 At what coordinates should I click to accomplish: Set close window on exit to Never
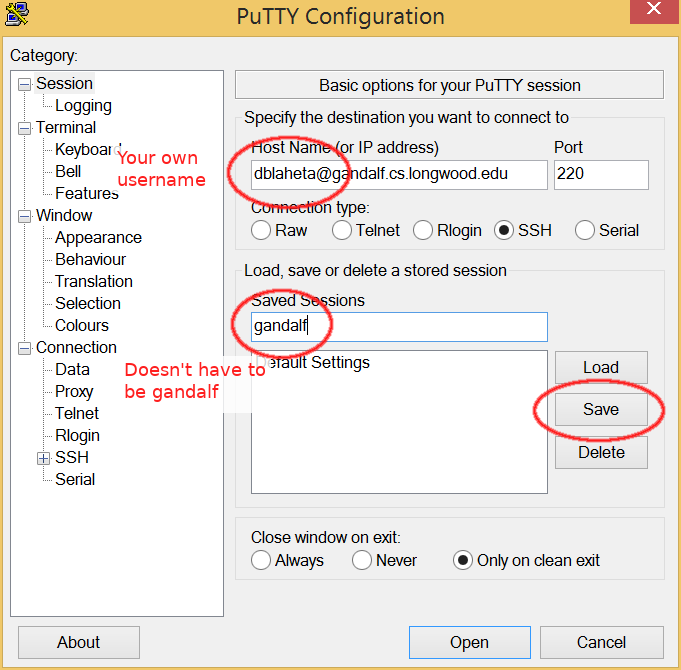click(384, 560)
